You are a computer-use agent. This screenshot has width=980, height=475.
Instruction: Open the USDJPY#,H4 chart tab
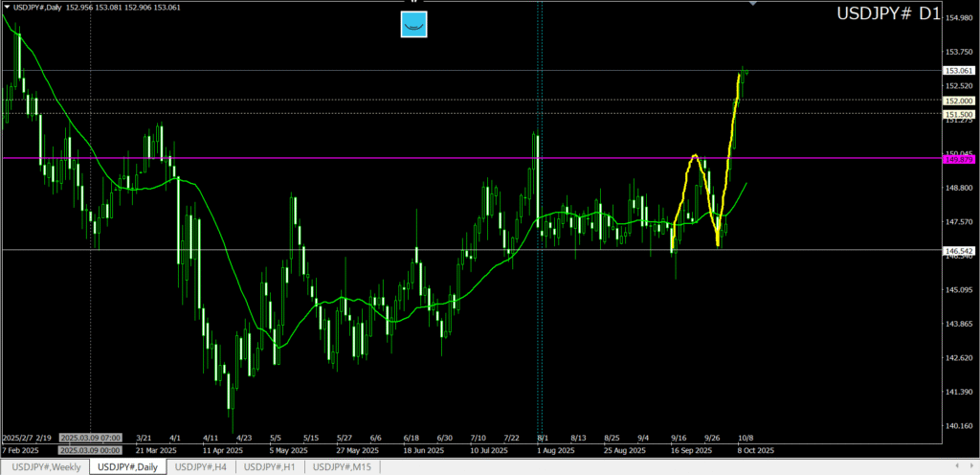(x=200, y=466)
